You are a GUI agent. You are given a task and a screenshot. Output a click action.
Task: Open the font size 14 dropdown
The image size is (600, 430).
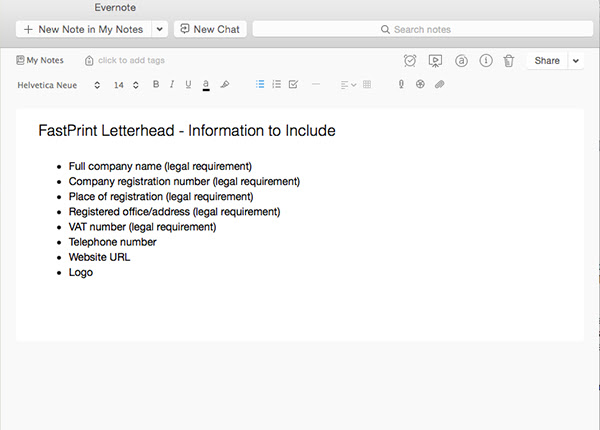[x=126, y=85]
